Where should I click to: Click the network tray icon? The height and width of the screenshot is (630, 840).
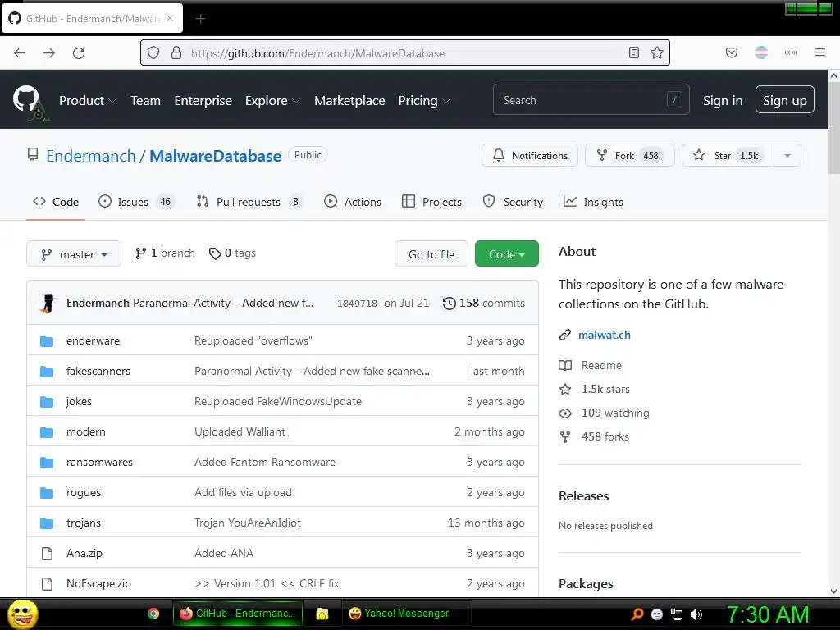677,614
